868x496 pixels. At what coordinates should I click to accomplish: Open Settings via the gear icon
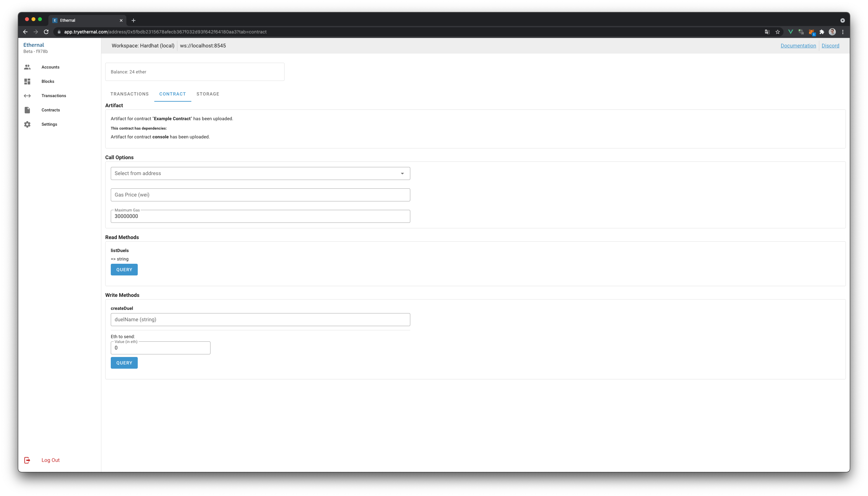pos(27,124)
